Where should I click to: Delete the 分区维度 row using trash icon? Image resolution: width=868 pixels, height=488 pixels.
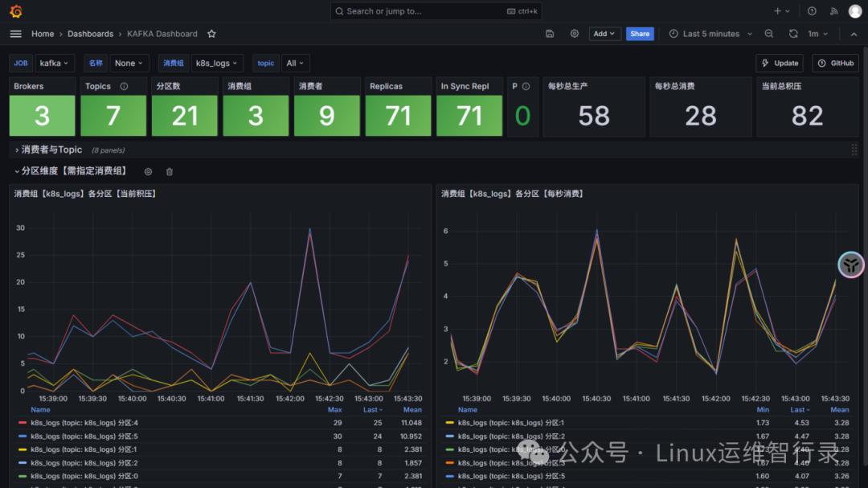tap(170, 171)
